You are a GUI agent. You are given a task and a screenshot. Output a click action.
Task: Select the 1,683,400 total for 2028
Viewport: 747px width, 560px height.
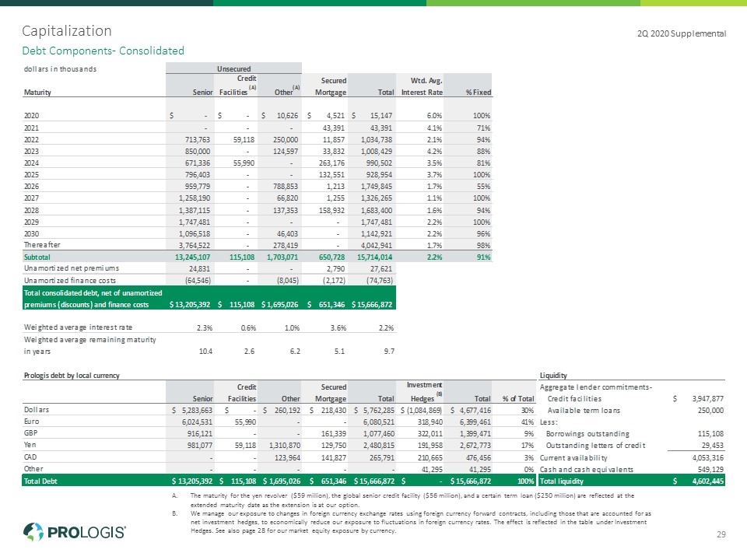point(377,210)
